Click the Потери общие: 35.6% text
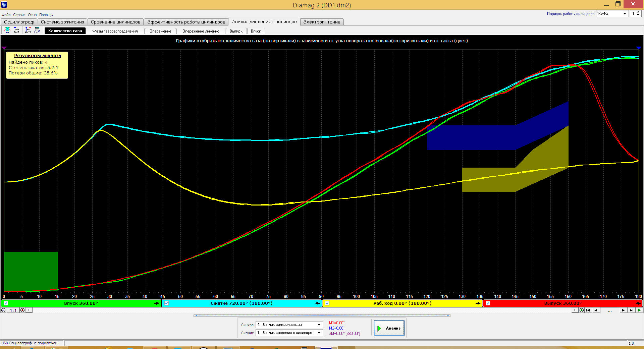This screenshot has height=349, width=644. pyautogui.click(x=33, y=73)
